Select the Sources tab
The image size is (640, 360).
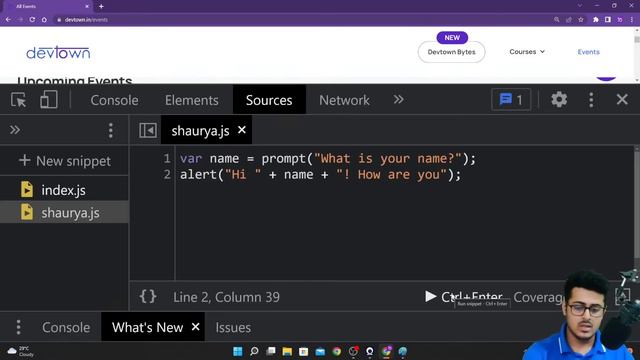pyautogui.click(x=269, y=100)
